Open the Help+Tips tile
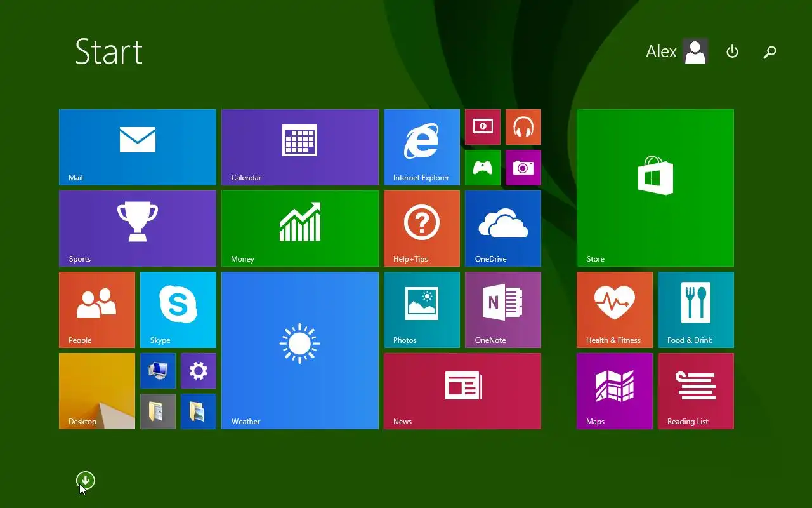Image resolution: width=812 pixels, height=508 pixels. [x=422, y=229]
